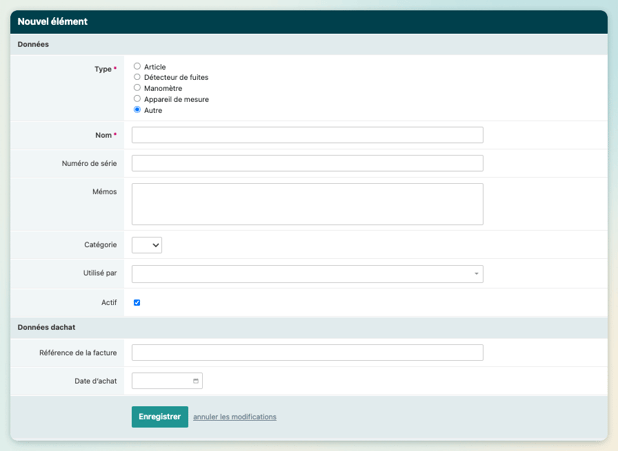Choose Détecteur de fuites type option

point(137,77)
